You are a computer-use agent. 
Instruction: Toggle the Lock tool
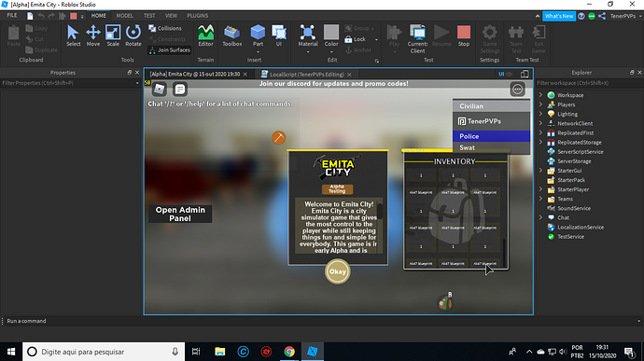click(x=356, y=39)
